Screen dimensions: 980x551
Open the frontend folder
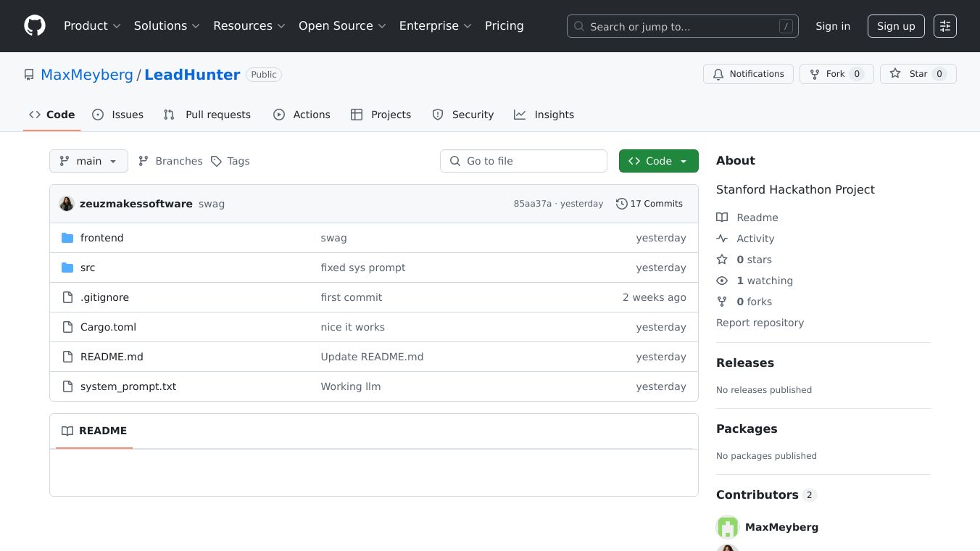pyautogui.click(x=101, y=238)
